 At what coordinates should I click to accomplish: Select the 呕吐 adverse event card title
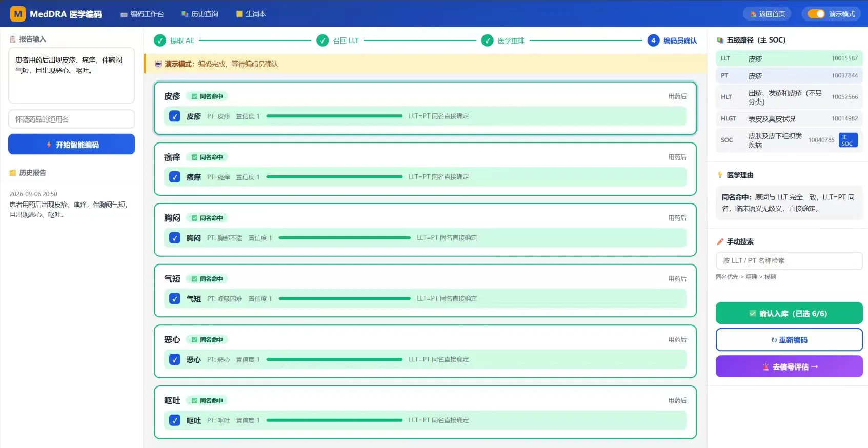coord(172,400)
